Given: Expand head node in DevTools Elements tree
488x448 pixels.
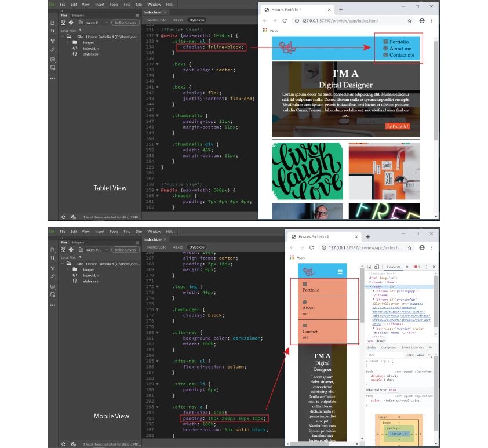Looking at the screenshot, I should coord(370,282).
